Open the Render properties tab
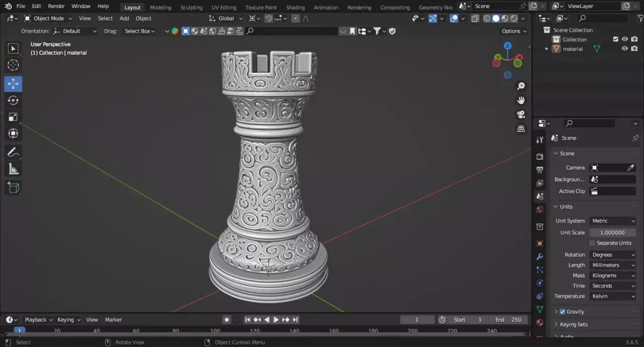Screen dimensions: 644x347 pyautogui.click(x=540, y=157)
